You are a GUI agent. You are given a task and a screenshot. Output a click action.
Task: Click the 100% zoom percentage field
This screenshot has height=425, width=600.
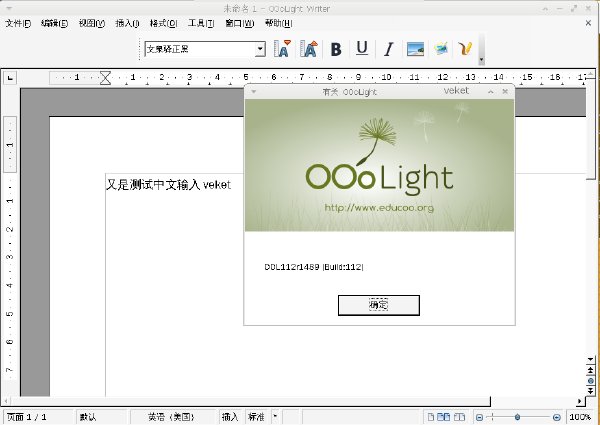(580, 417)
